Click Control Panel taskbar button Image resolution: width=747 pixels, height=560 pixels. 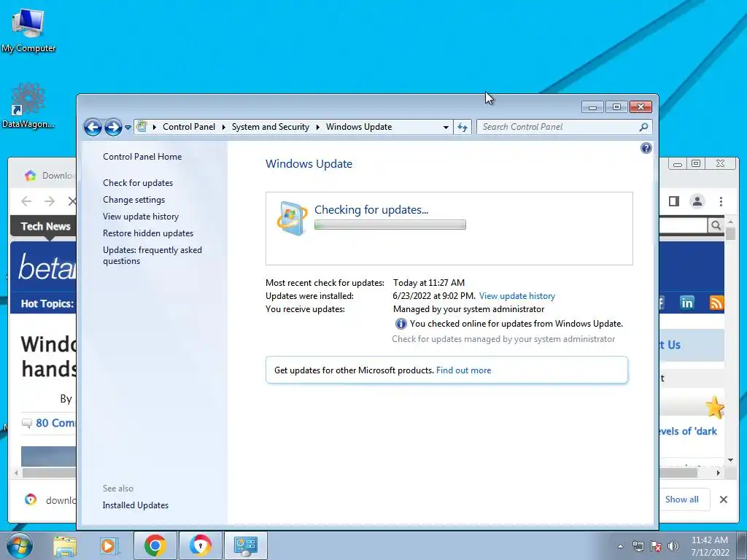pos(245,545)
